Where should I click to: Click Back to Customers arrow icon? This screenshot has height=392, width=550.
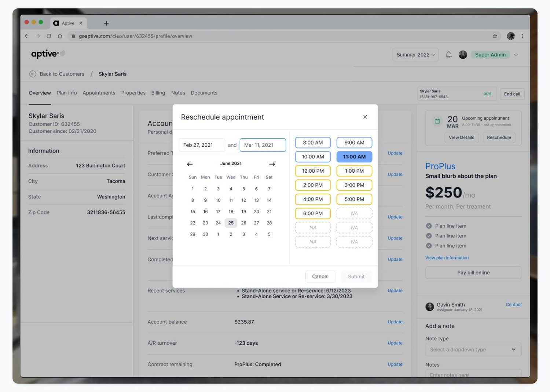33,74
